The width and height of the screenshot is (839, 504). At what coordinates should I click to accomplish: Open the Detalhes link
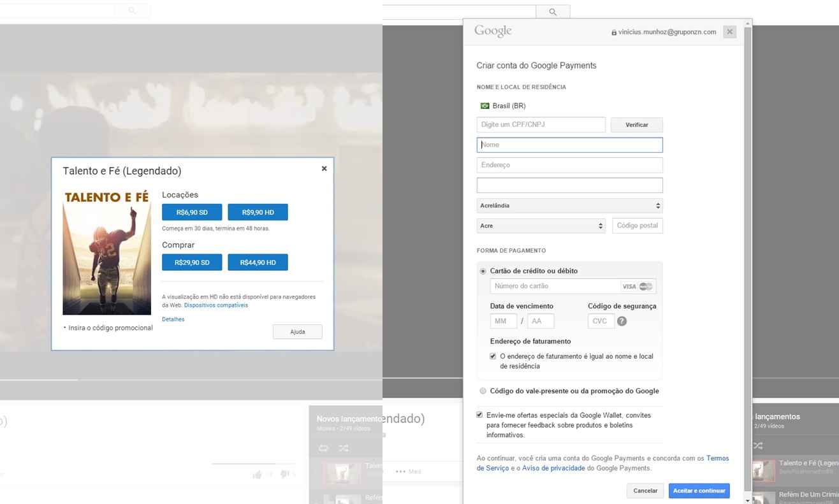(173, 319)
